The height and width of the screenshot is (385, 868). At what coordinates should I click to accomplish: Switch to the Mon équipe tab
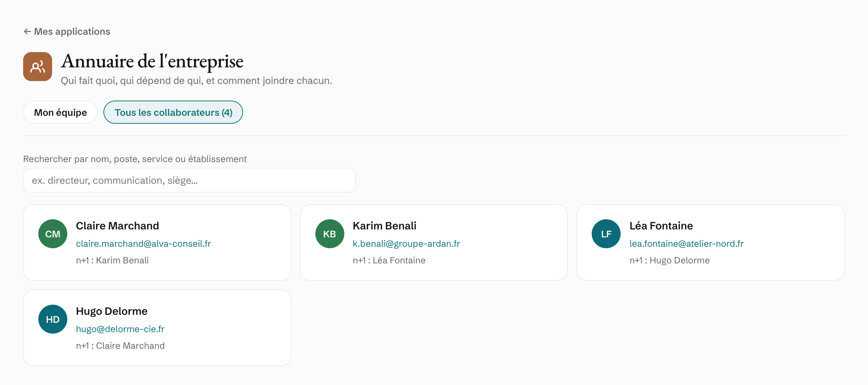pos(60,112)
